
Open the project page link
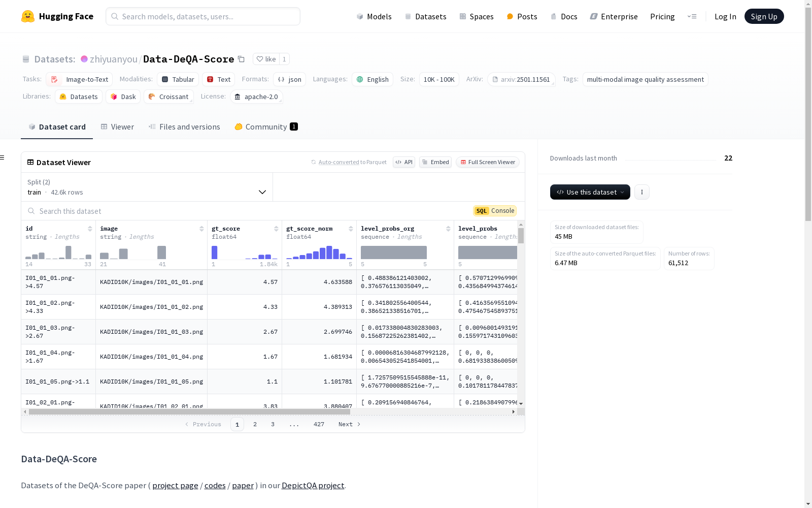175,485
